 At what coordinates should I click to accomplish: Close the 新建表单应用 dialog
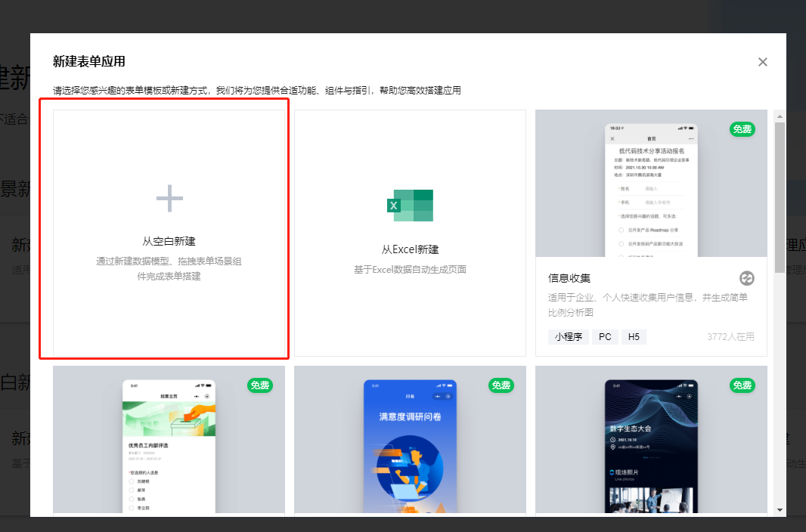pyautogui.click(x=763, y=62)
